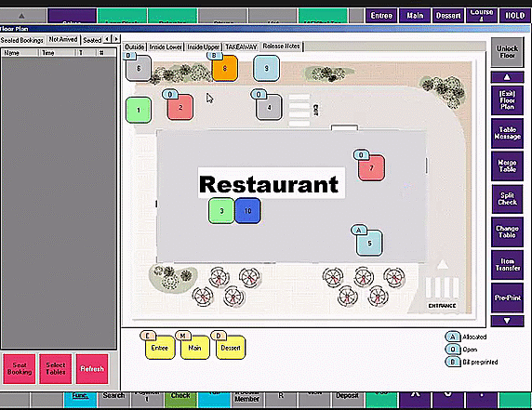
Task: Select light blue table 9
Action: coord(266,69)
